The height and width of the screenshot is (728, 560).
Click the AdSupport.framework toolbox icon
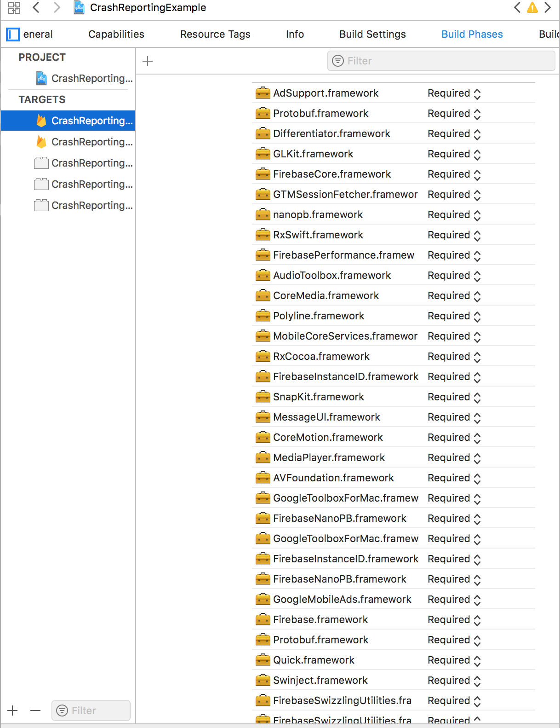point(263,93)
